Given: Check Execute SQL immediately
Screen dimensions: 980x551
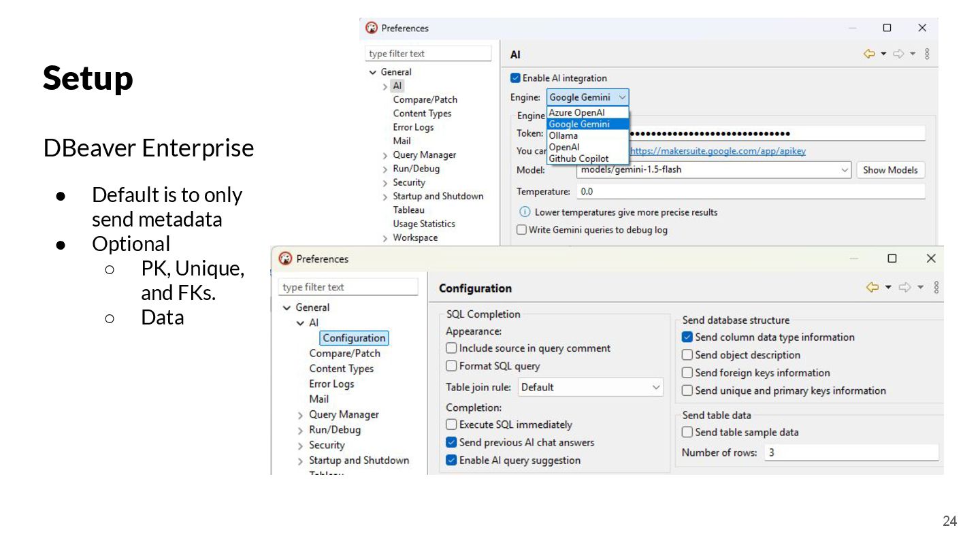Looking at the screenshot, I should pyautogui.click(x=451, y=424).
